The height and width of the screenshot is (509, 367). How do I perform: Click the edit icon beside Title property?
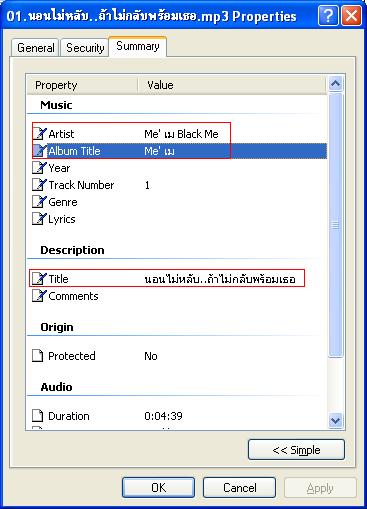39,278
